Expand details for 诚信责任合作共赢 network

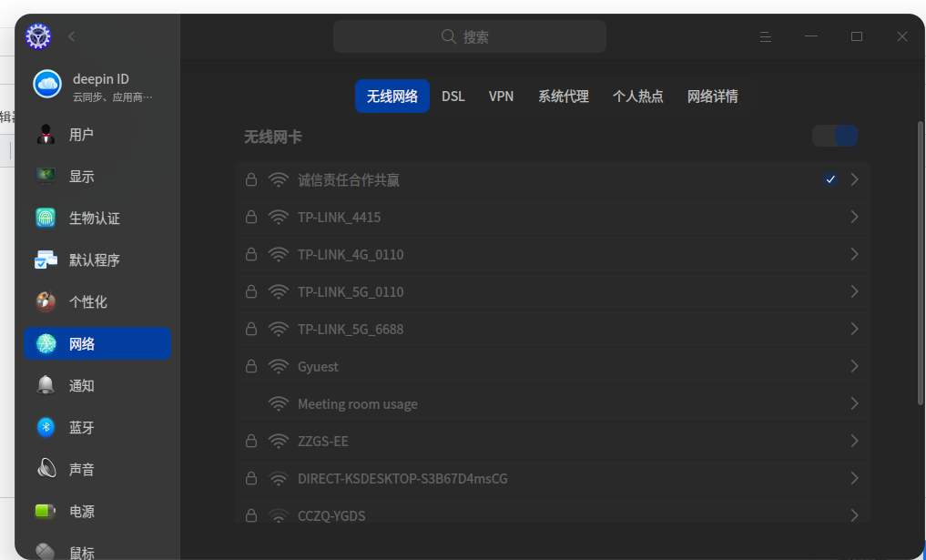[x=855, y=179]
